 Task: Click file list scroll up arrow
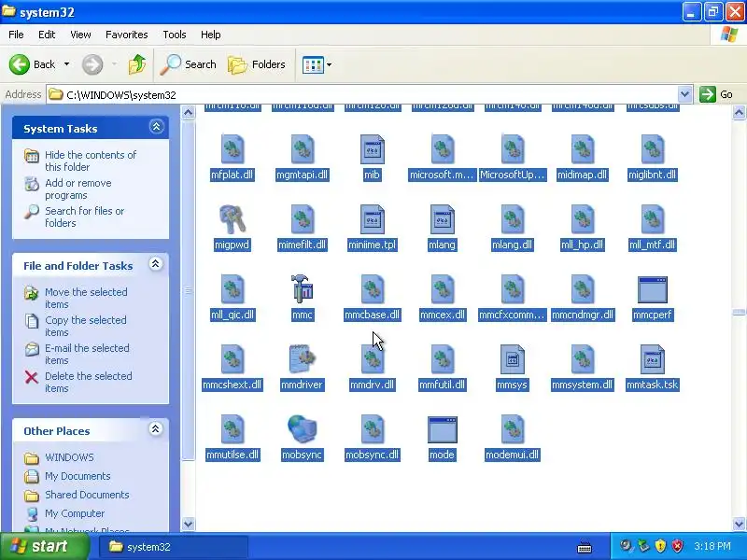[x=739, y=112]
